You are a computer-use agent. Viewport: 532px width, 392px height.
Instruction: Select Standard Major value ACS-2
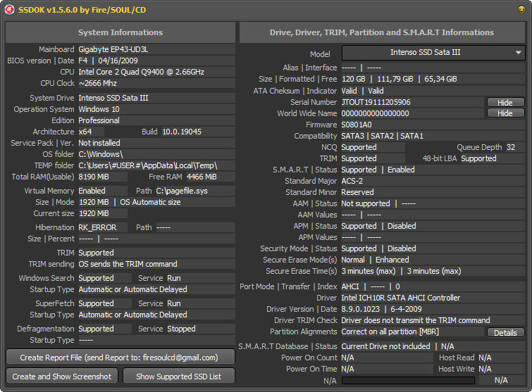coord(352,181)
